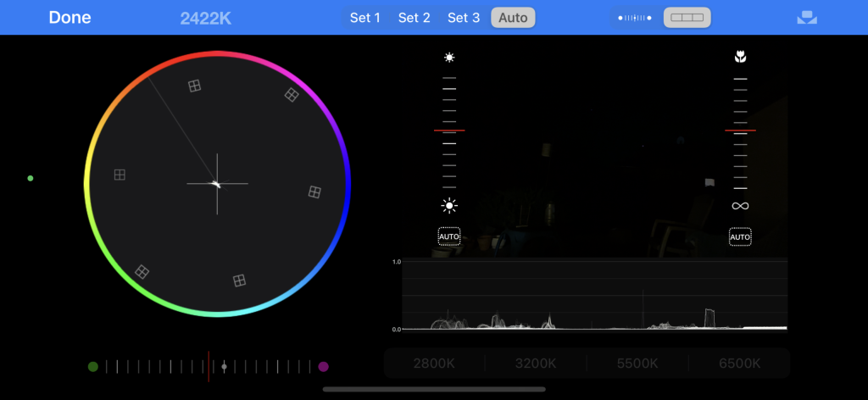
Task: Select the 5500K color temperature preset
Action: pyautogui.click(x=637, y=364)
